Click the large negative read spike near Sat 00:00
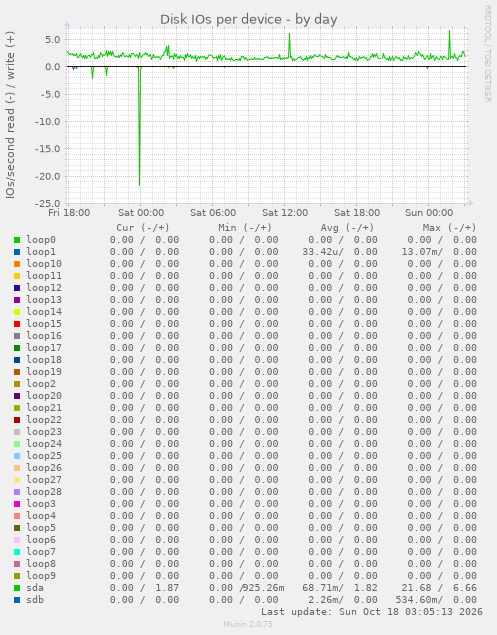Image resolution: width=497 pixels, height=635 pixels. [x=140, y=126]
